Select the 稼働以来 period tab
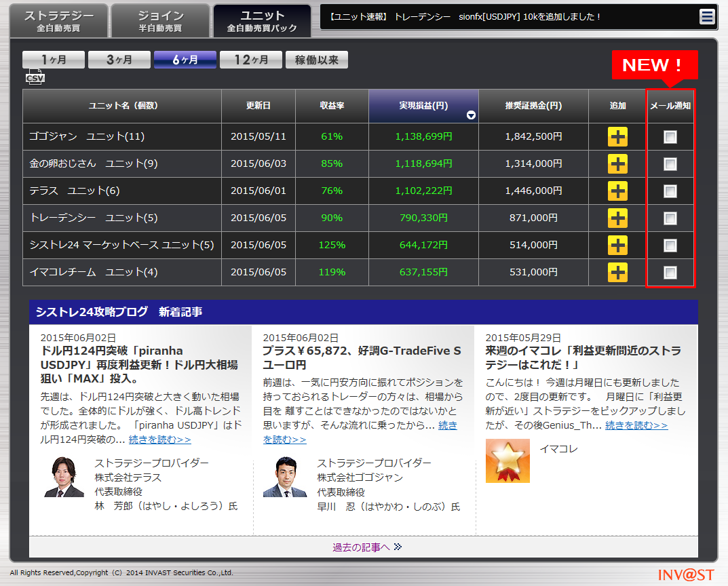The width and height of the screenshot is (728, 586). [317, 60]
